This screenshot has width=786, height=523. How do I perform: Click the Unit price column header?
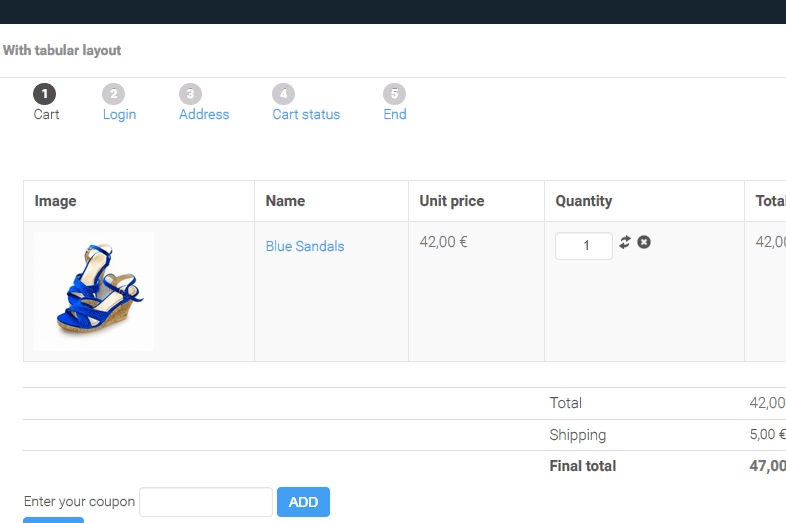[x=452, y=201]
